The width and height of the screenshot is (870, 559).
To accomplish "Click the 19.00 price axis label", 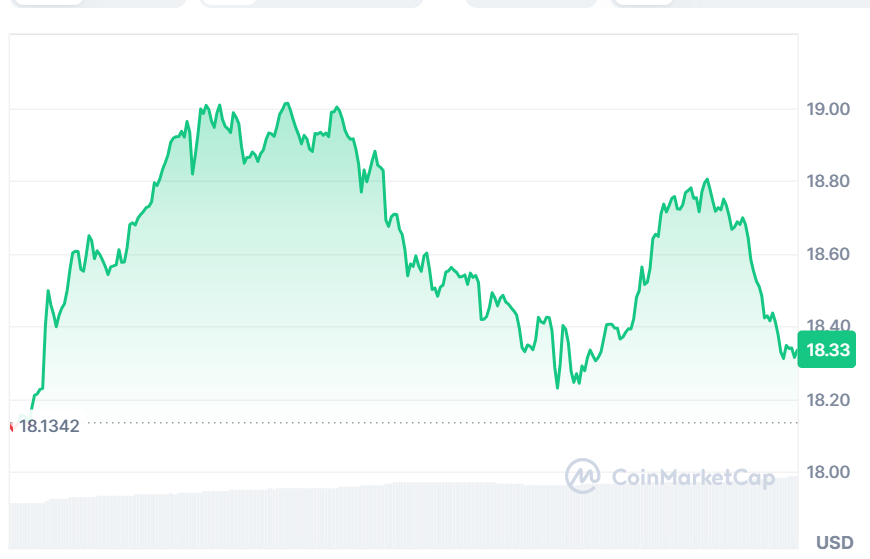I will (828, 109).
